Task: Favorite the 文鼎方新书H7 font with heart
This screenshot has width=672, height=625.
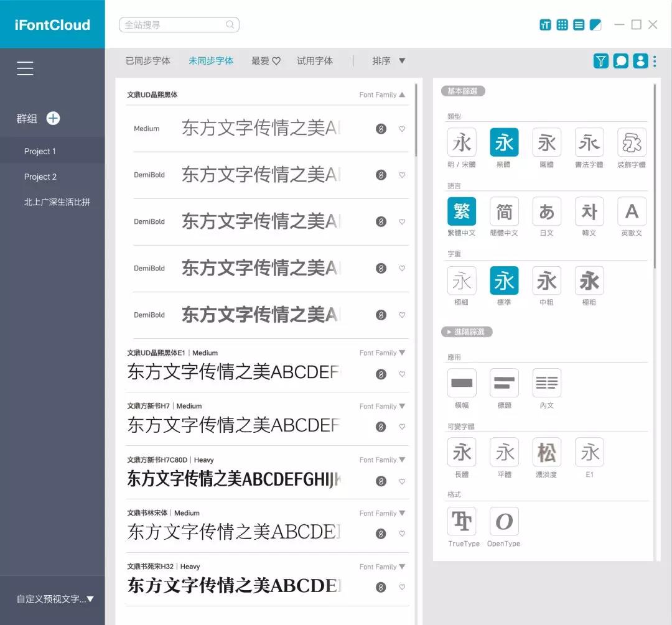Action: pos(402,427)
